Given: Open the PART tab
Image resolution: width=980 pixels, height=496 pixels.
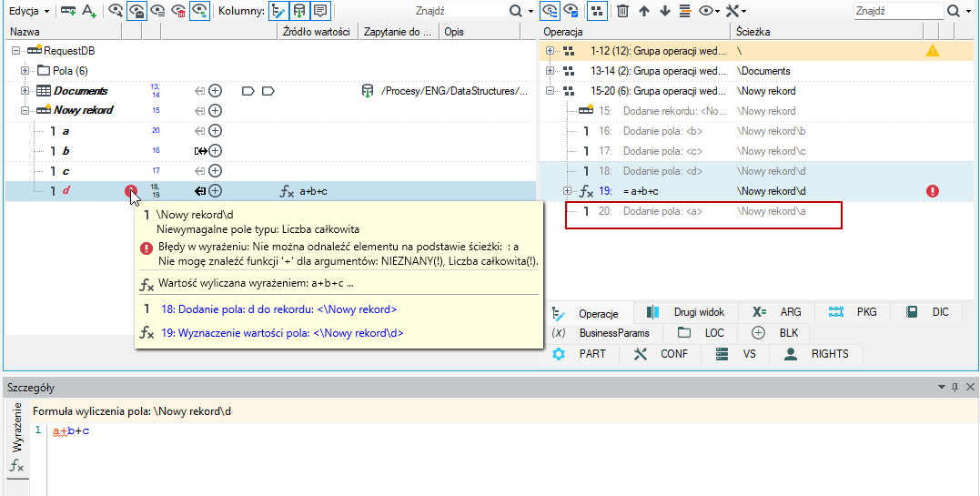Looking at the screenshot, I should tap(581, 354).
